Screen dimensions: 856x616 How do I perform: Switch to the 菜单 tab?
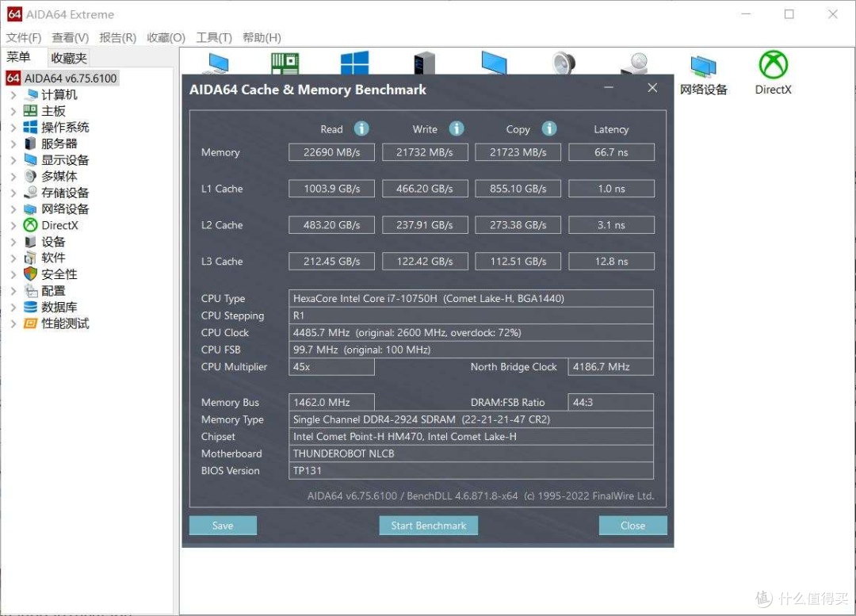coord(18,57)
